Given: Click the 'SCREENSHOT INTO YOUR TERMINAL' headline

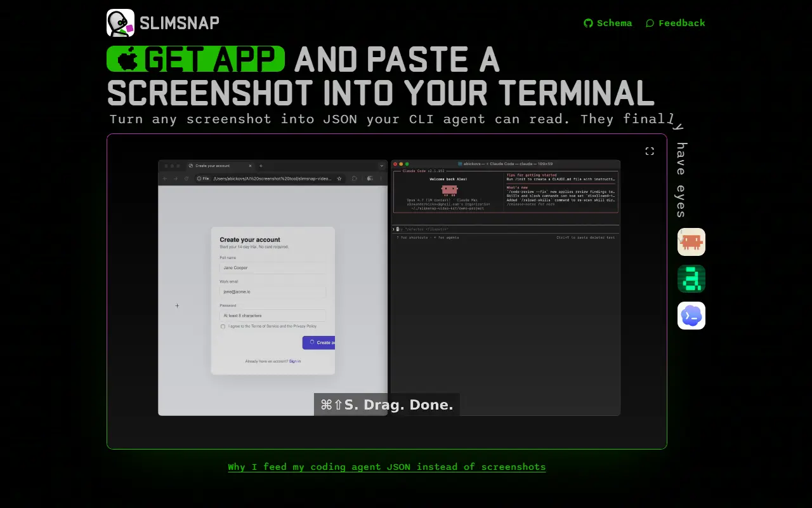Looking at the screenshot, I should pyautogui.click(x=381, y=93).
